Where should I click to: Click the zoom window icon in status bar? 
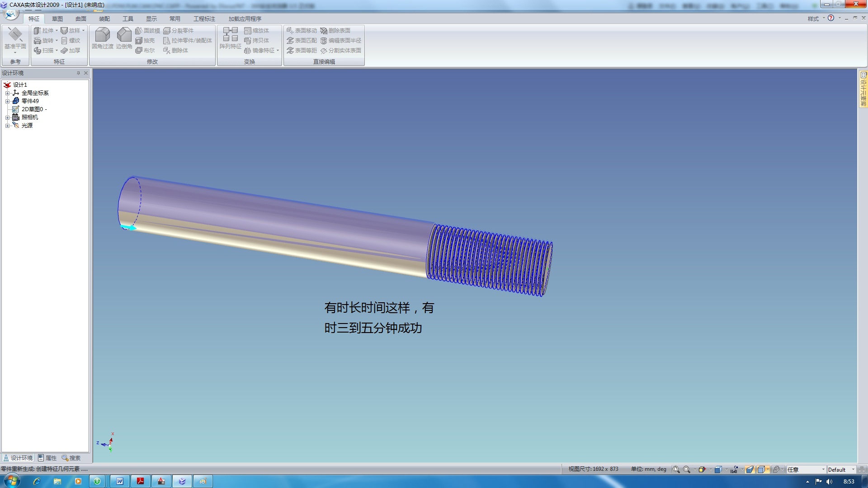pos(676,469)
